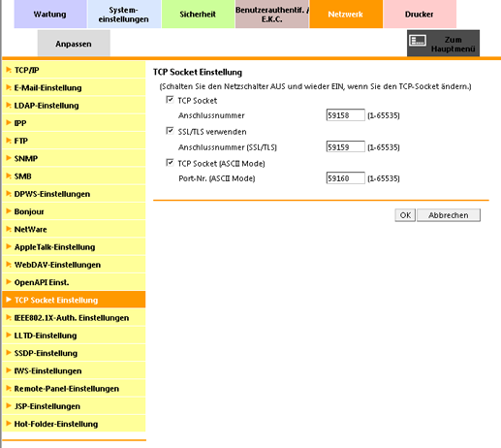The width and height of the screenshot is (501, 448).
Task: Open WebDAV-Einstellungen
Action: coord(74,265)
